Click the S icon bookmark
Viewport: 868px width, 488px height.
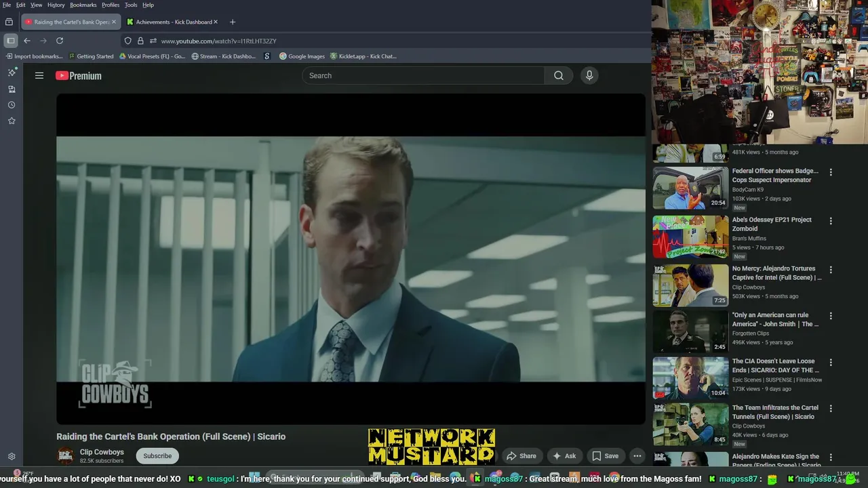[267, 56]
